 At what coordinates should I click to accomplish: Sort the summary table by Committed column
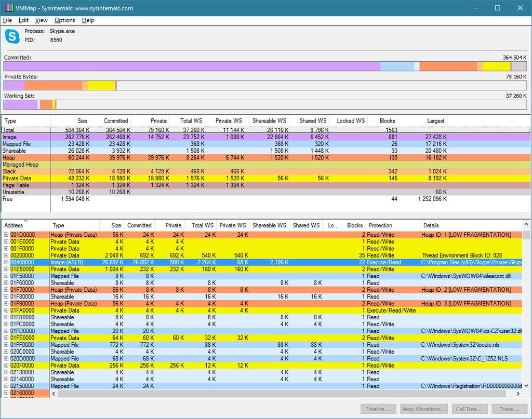click(x=111, y=120)
